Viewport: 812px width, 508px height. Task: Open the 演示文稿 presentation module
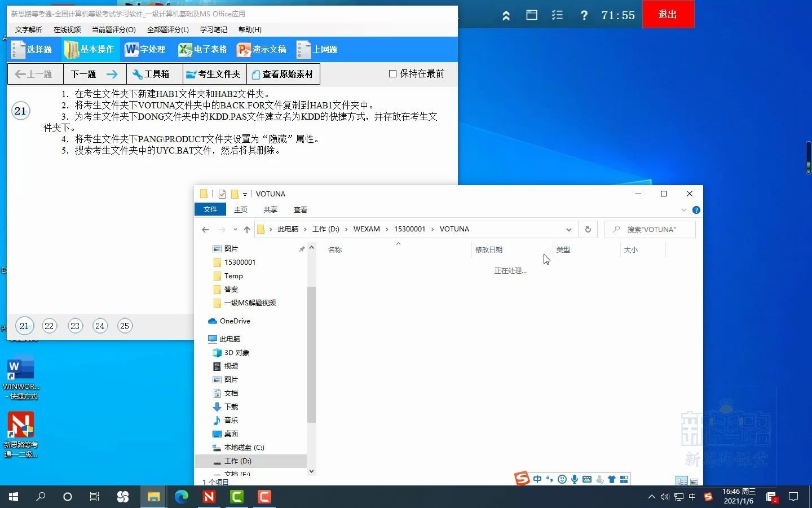262,49
